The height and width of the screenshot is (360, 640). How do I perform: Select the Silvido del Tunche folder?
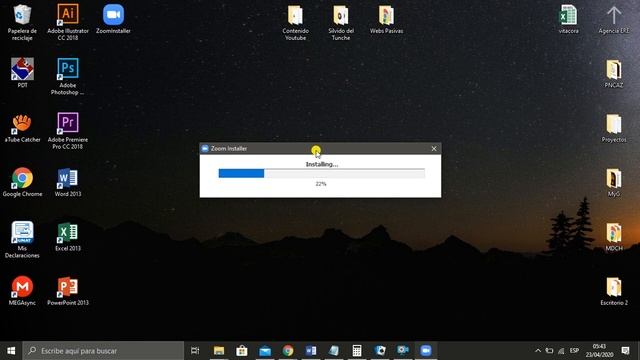tap(341, 22)
